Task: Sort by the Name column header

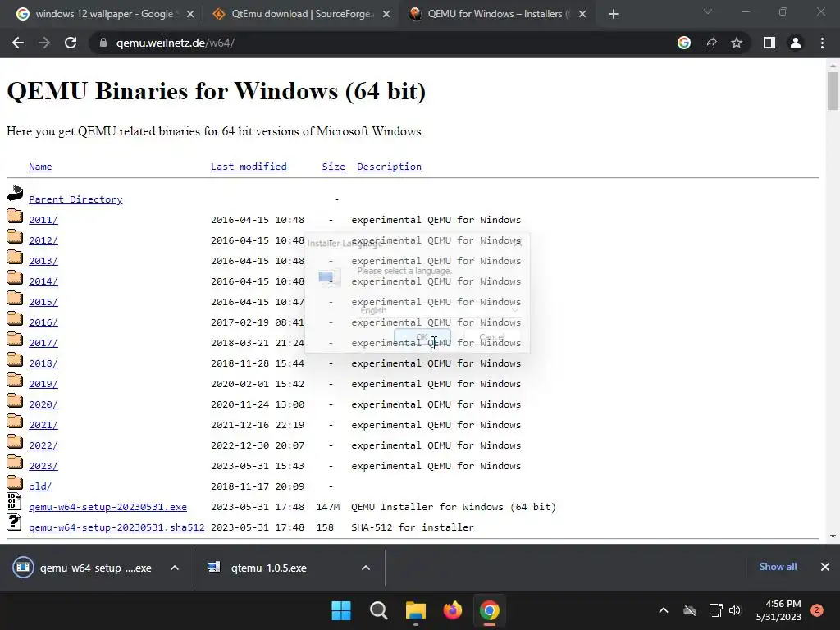Action: point(40,167)
